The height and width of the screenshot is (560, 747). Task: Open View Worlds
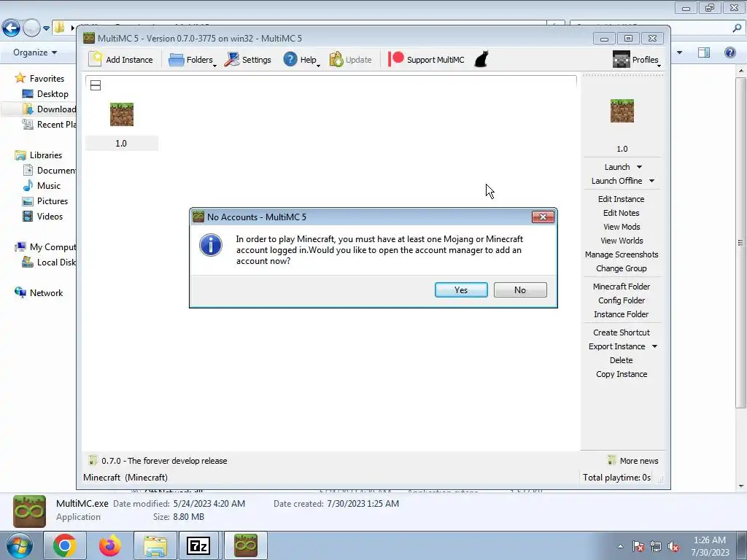[622, 241]
